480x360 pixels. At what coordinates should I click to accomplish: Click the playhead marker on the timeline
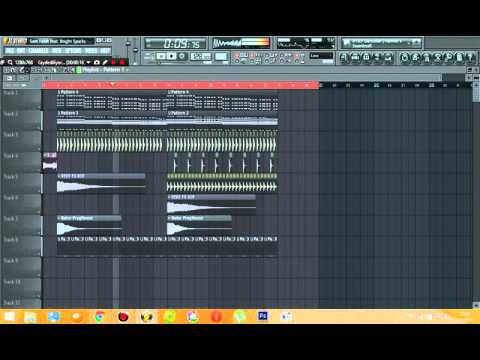tap(113, 85)
